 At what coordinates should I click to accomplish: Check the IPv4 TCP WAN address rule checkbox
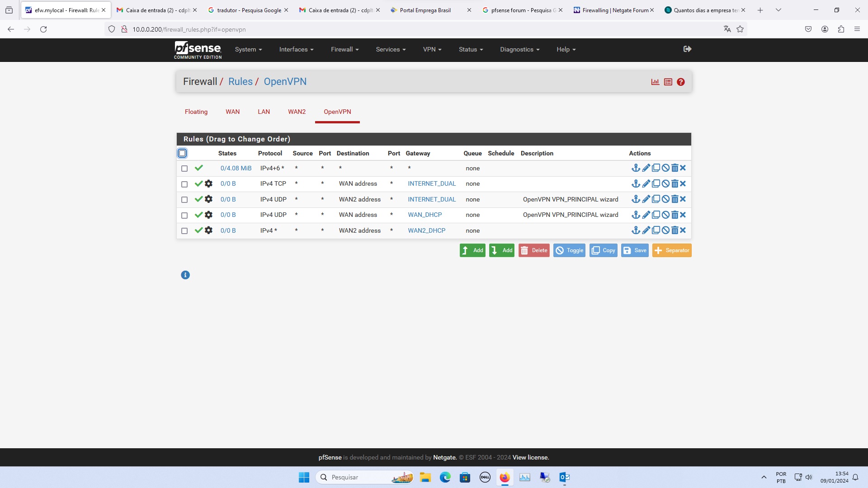pos(184,184)
